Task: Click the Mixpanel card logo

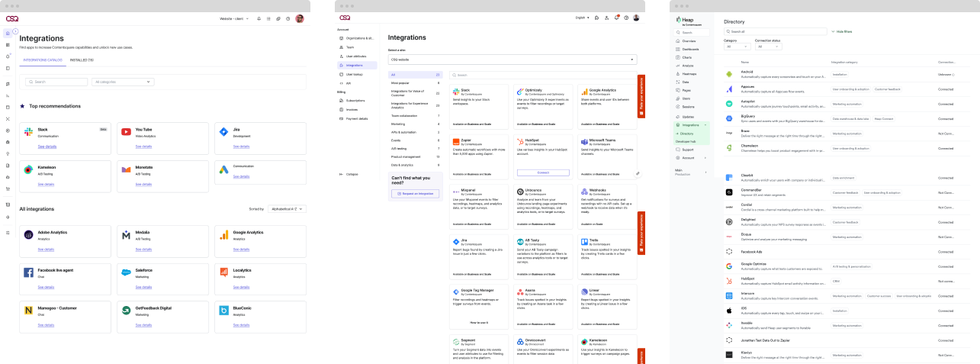Action: pos(456,192)
